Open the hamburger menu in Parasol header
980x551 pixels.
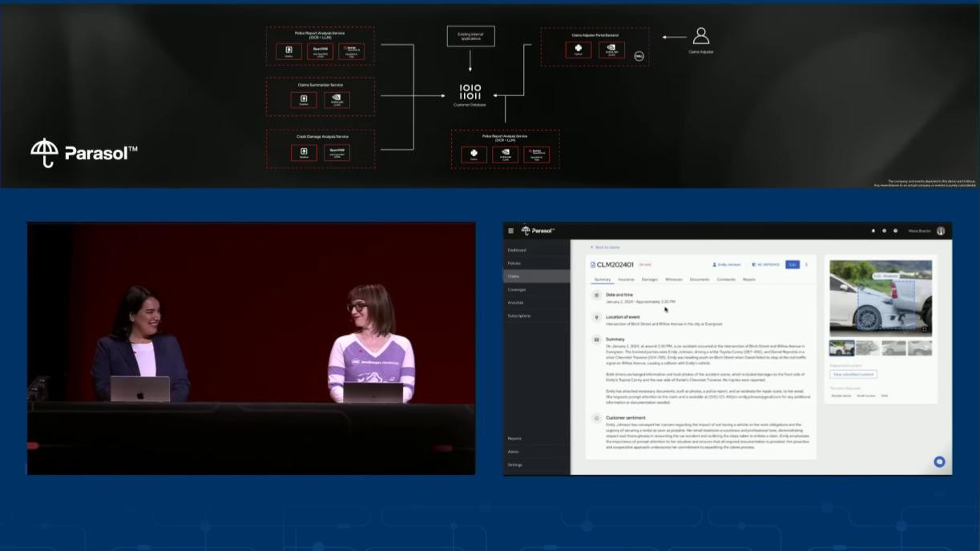point(511,231)
